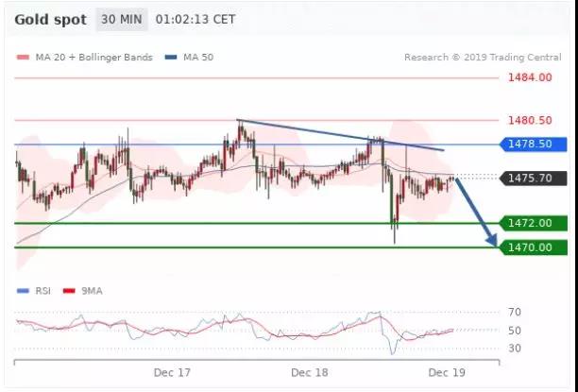Click the Dec 17 date marker
This screenshot has height=392, width=578.
172,373
